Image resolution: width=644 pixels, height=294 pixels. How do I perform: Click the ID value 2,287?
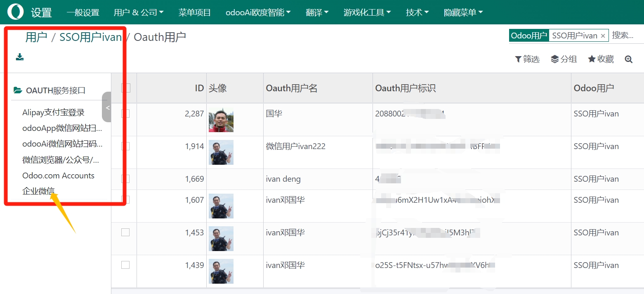pyautogui.click(x=194, y=114)
